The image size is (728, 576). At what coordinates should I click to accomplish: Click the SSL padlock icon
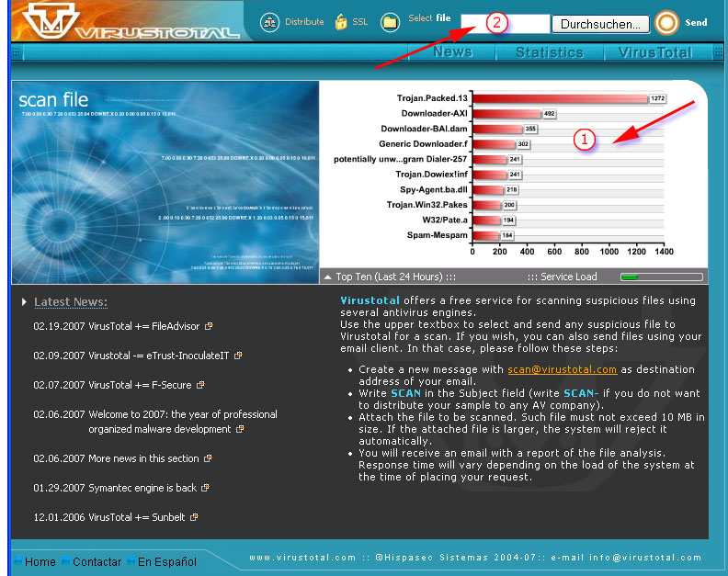click(x=341, y=22)
